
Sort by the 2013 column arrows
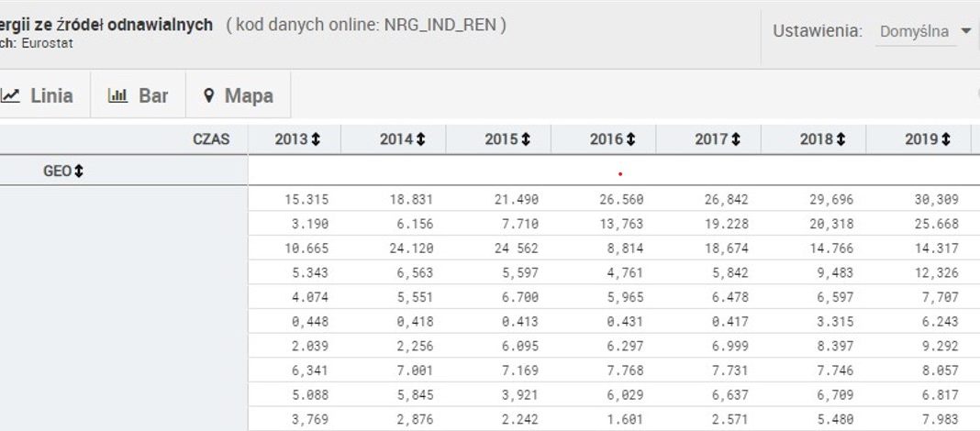[x=316, y=140]
